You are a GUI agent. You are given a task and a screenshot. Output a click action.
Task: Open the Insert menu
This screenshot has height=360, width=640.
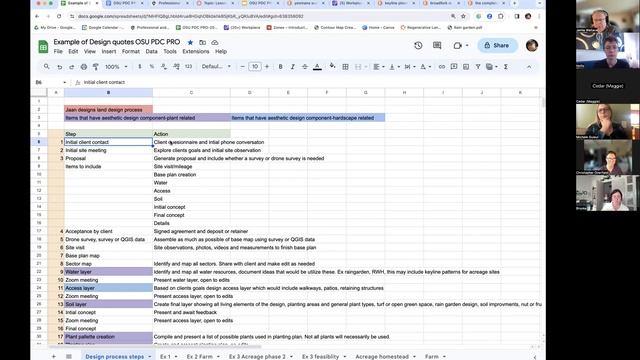109,51
